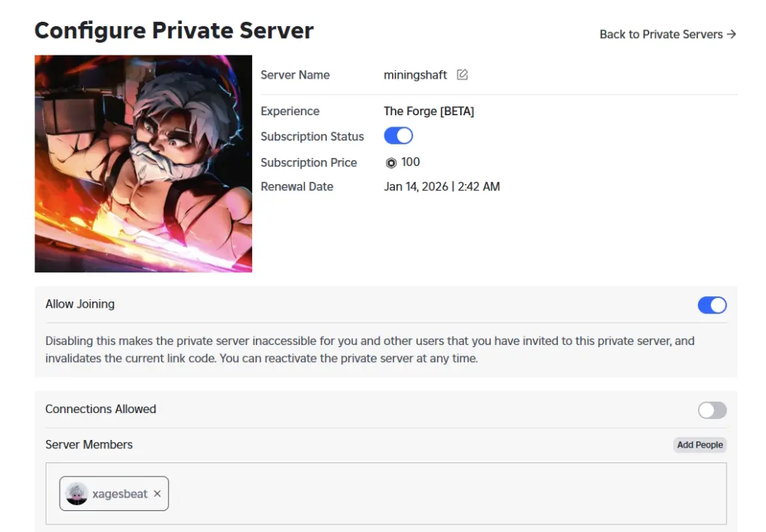Click the Configure Private Server heading

pyautogui.click(x=174, y=30)
